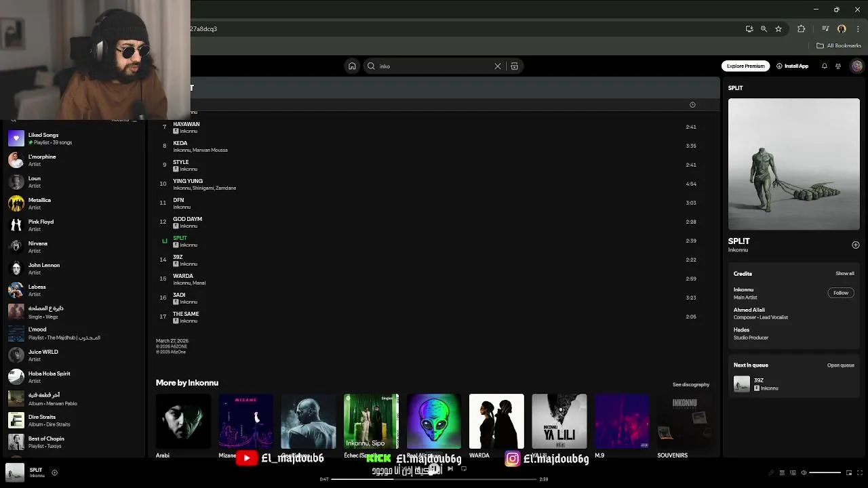
Task: Toggle the Queue icon in player bar
Action: [x=782, y=472]
